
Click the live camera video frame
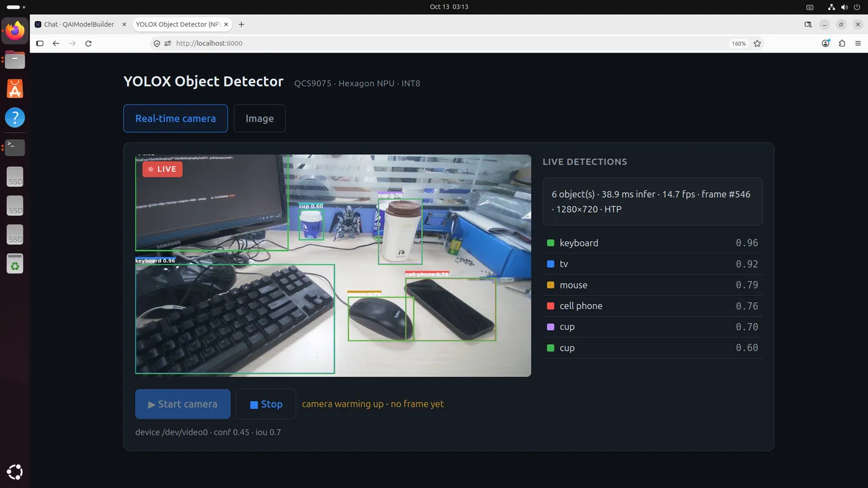(333, 265)
